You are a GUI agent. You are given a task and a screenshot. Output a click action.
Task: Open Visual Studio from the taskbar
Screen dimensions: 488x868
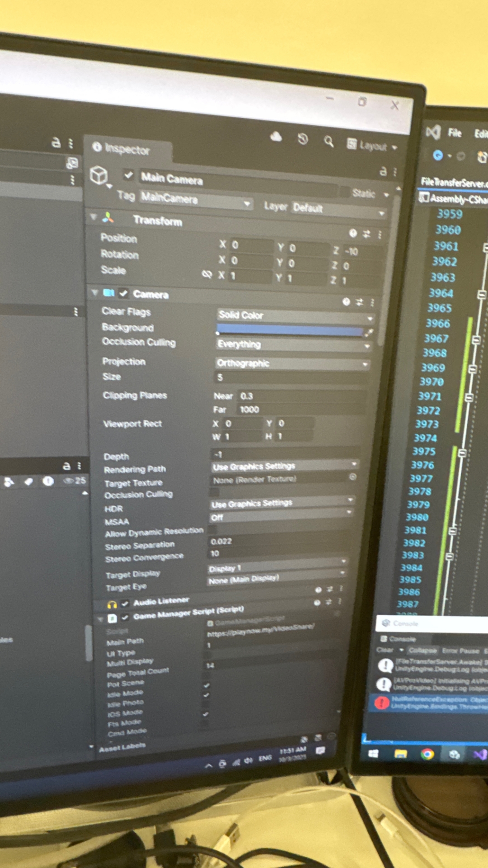[479, 754]
